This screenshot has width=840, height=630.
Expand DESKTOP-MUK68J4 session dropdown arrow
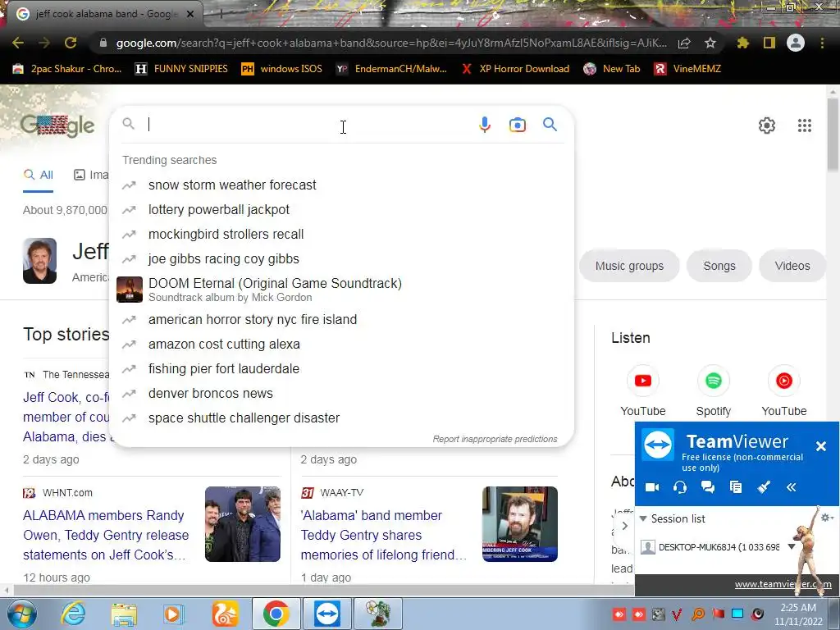click(x=792, y=547)
